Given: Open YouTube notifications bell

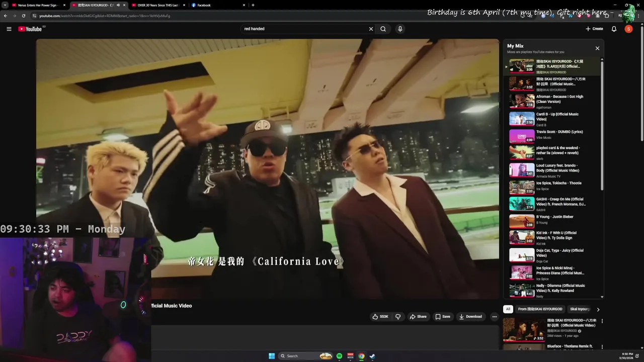Looking at the screenshot, I should coord(614,29).
